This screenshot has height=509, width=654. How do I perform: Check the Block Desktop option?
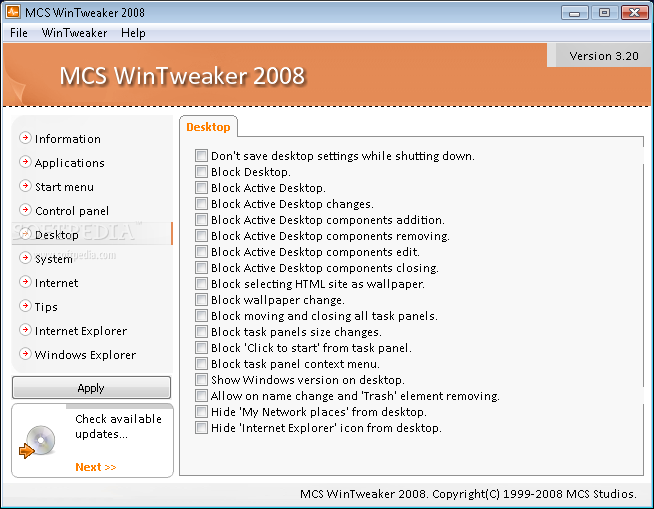pyautogui.click(x=201, y=171)
